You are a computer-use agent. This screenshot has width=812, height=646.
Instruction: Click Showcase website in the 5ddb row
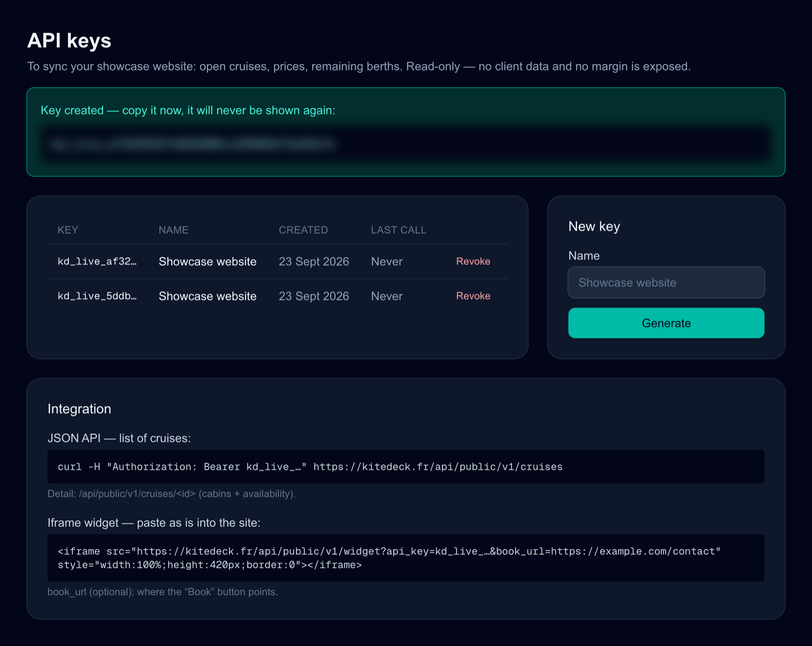[208, 296]
